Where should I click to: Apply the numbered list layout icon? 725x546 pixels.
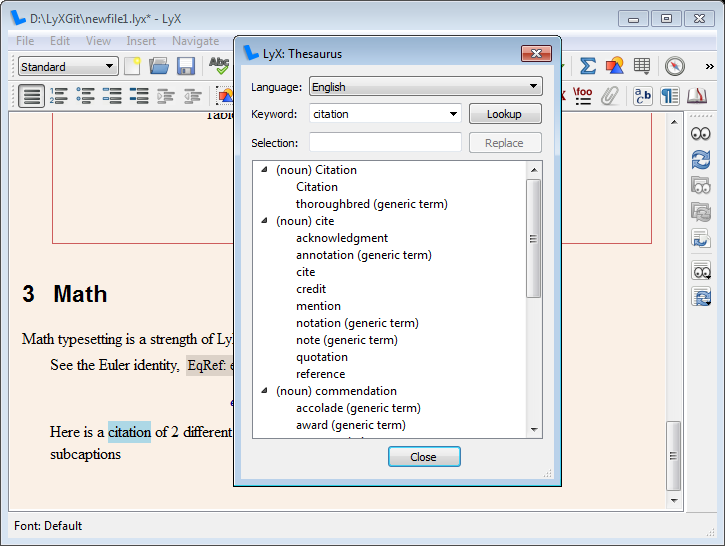tap(59, 96)
